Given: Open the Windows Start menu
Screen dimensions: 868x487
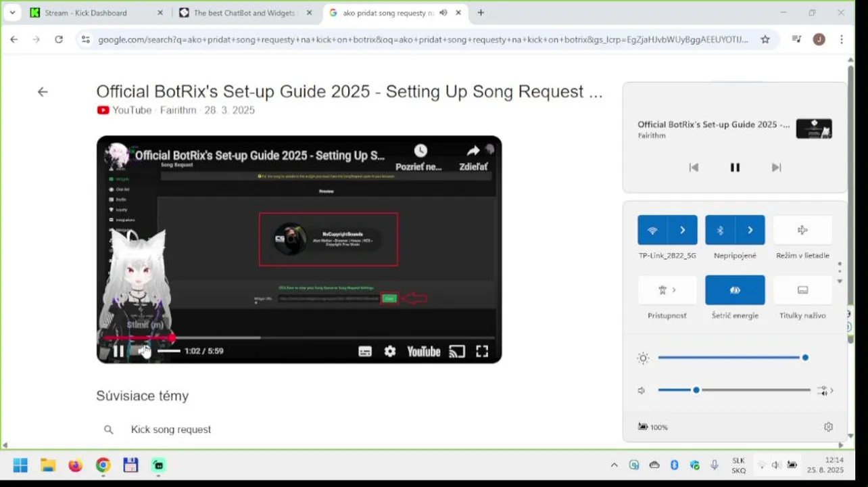Looking at the screenshot, I should (x=20, y=465).
